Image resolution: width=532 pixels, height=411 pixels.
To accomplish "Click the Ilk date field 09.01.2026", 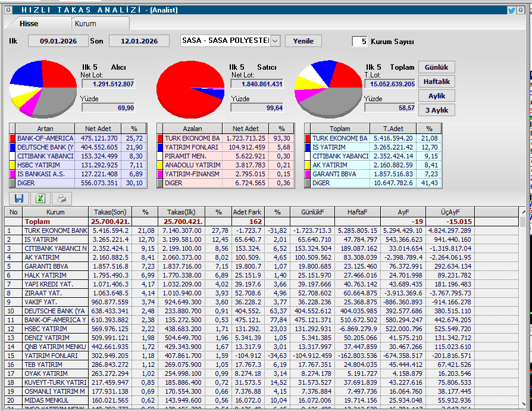I will click(x=57, y=41).
